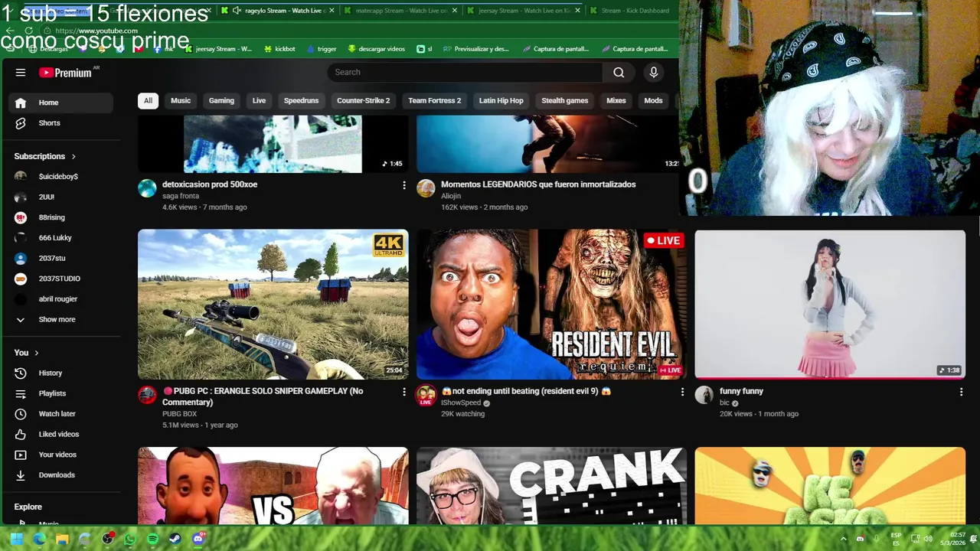This screenshot has height=551, width=980.
Task: Select the Latin Hip Hop chip
Action: pos(501,101)
